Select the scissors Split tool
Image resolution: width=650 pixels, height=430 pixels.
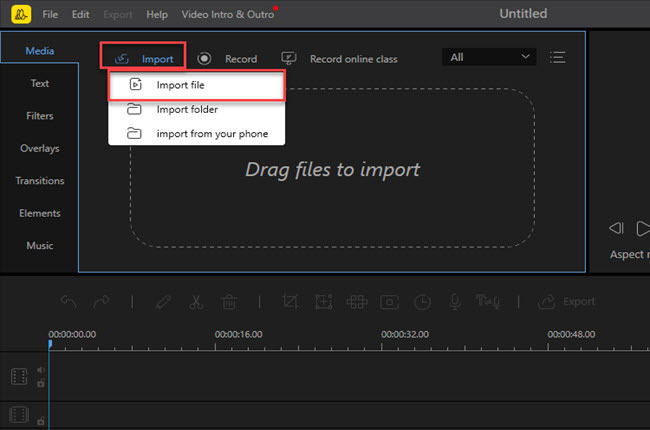(x=196, y=301)
